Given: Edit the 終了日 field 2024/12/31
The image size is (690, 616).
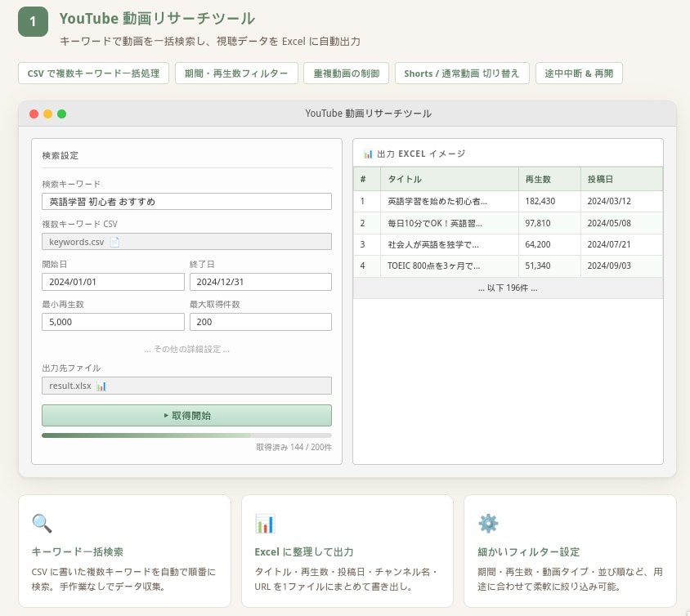Looking at the screenshot, I should [x=261, y=282].
